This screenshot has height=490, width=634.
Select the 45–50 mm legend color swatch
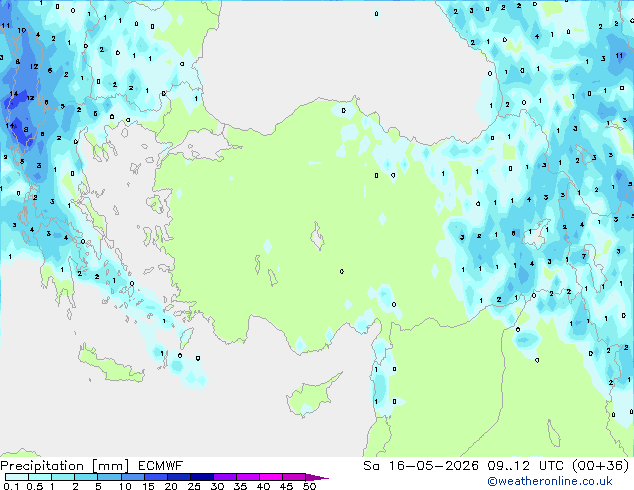(294, 477)
